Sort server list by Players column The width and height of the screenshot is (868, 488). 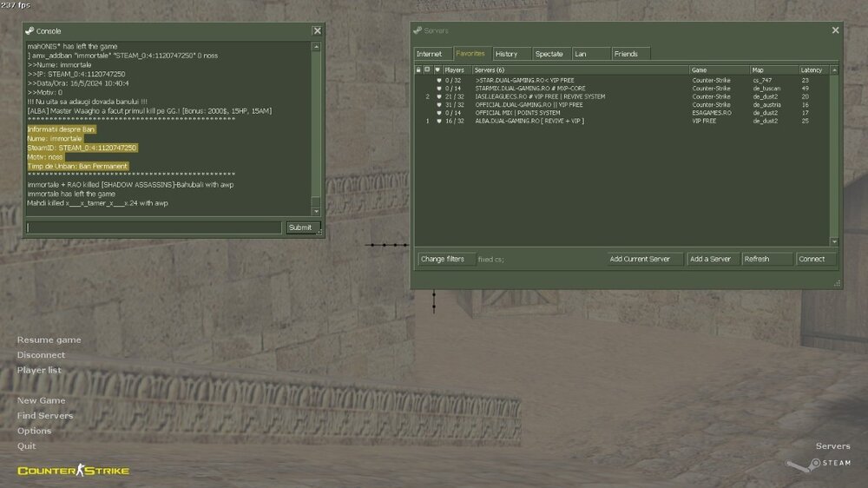pos(456,69)
